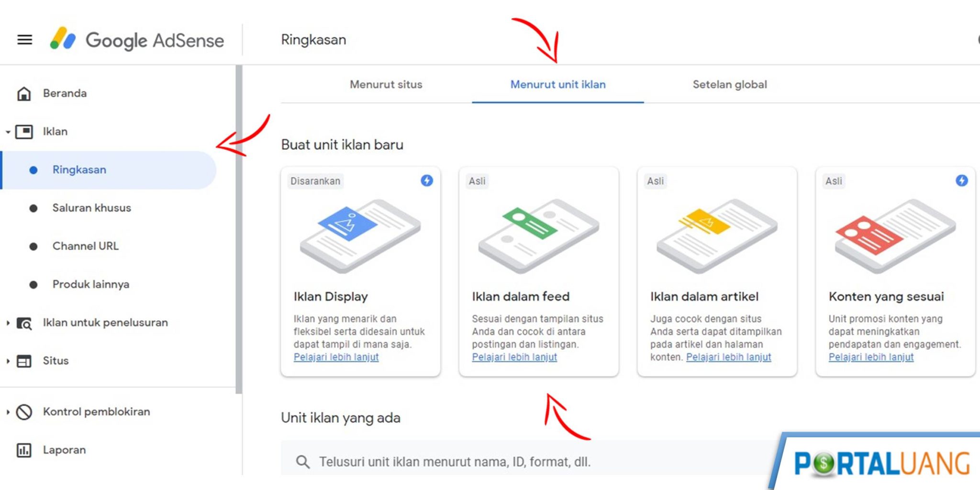980x490 pixels.
Task: Open the hamburger navigation menu
Action: click(x=24, y=39)
